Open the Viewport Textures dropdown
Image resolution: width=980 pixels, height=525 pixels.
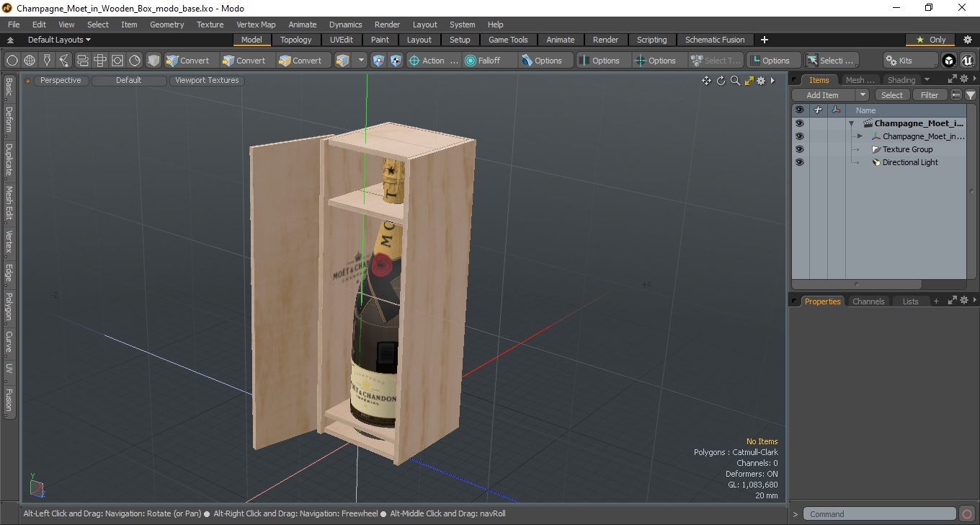[207, 81]
